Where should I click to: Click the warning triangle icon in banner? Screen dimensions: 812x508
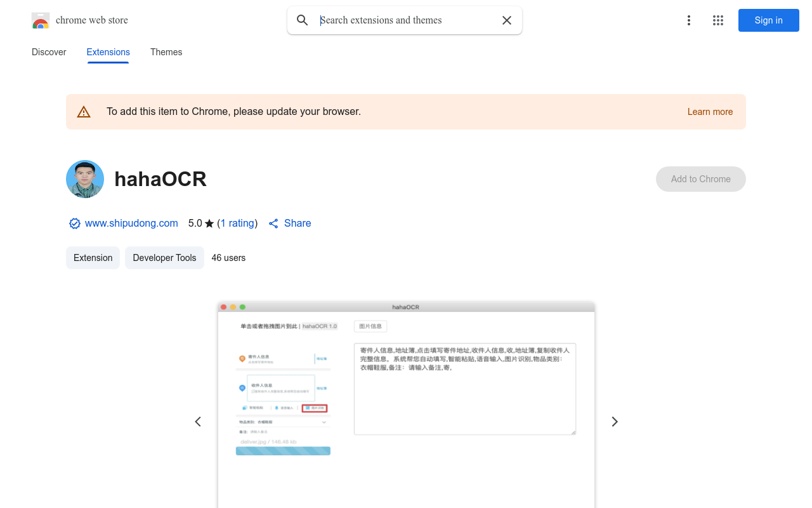pyautogui.click(x=84, y=112)
